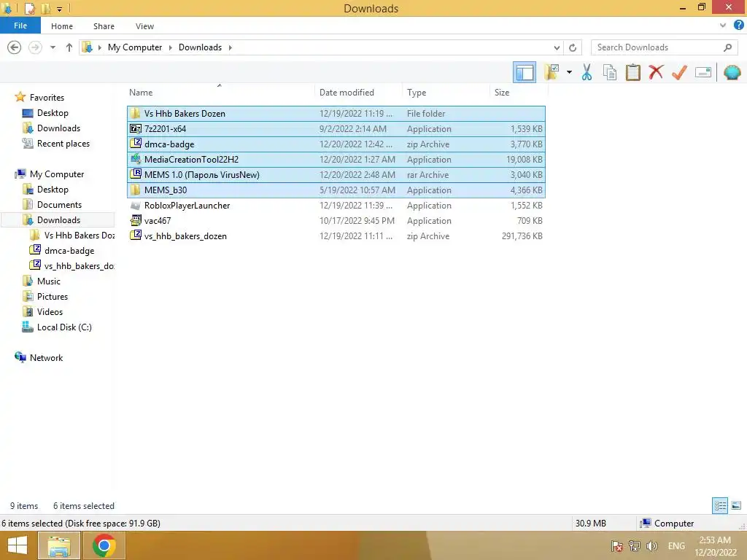Image resolution: width=747 pixels, height=560 pixels.
Task: Click the MediaCreationTool22H2 file icon
Action: (136, 159)
